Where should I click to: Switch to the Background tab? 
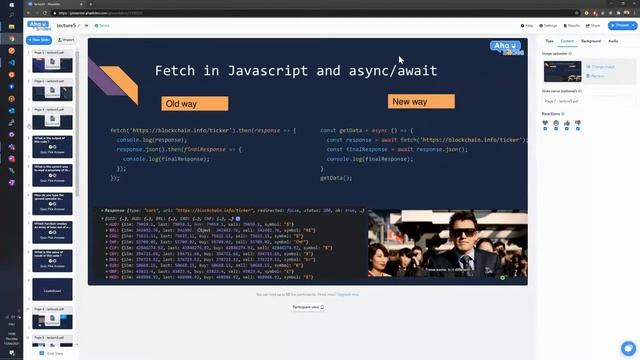(x=591, y=41)
